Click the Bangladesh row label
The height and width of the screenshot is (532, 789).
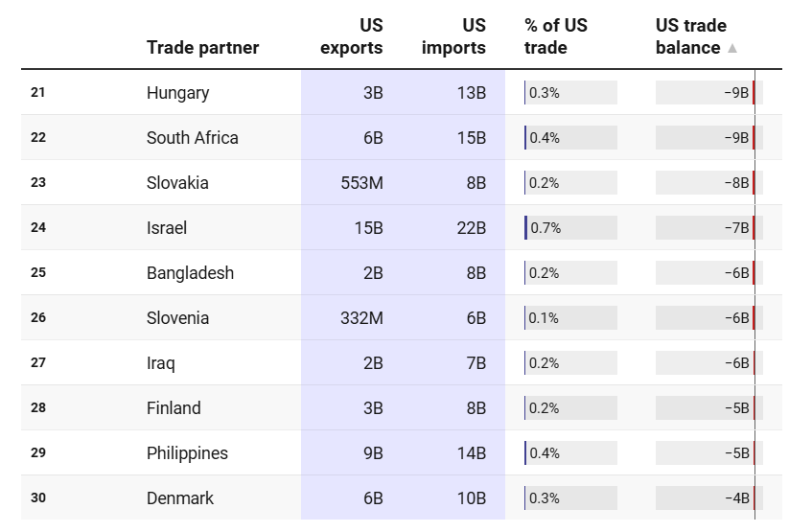point(190,273)
